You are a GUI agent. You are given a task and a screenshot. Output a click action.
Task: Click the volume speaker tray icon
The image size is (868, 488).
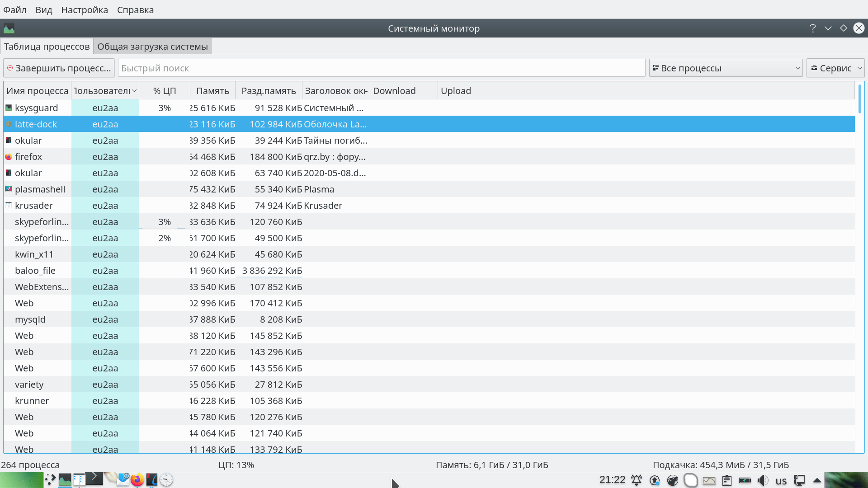click(763, 480)
